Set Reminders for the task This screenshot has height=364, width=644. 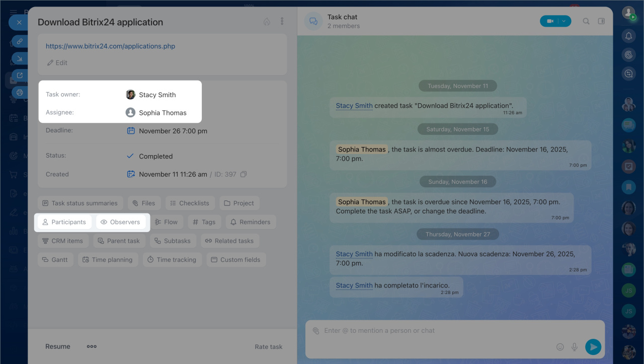[251, 222]
